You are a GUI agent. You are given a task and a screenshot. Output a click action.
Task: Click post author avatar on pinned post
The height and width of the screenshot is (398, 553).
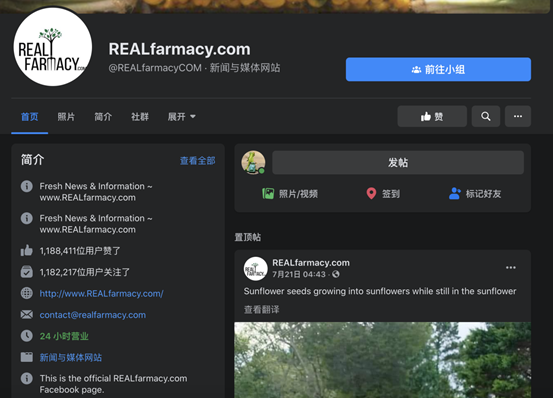(255, 269)
